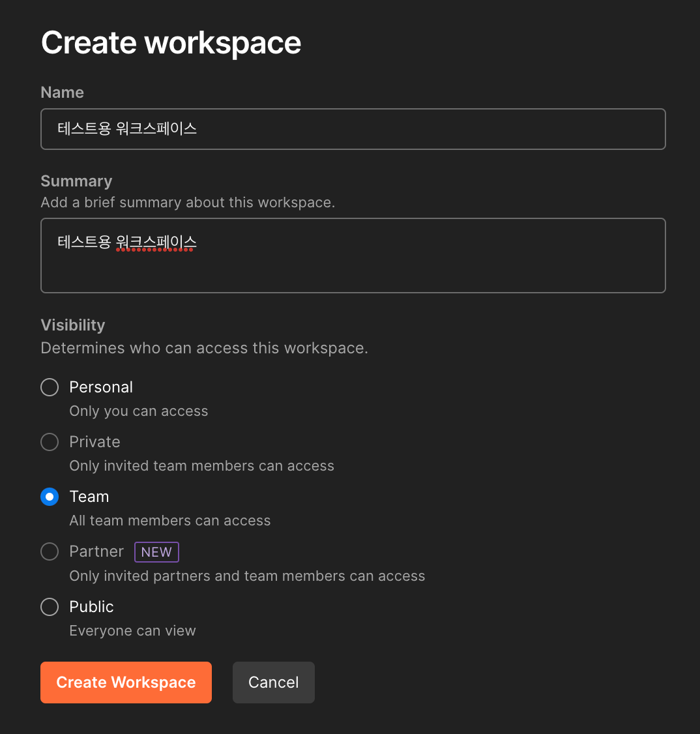Click the Summary field label
This screenshot has width=700, height=734.
pyautogui.click(x=76, y=181)
